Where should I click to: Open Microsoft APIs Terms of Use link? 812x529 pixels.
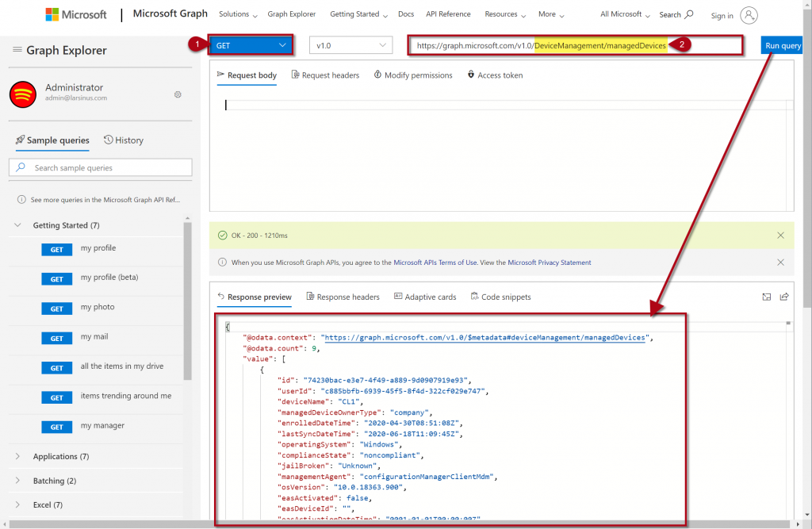pos(435,263)
